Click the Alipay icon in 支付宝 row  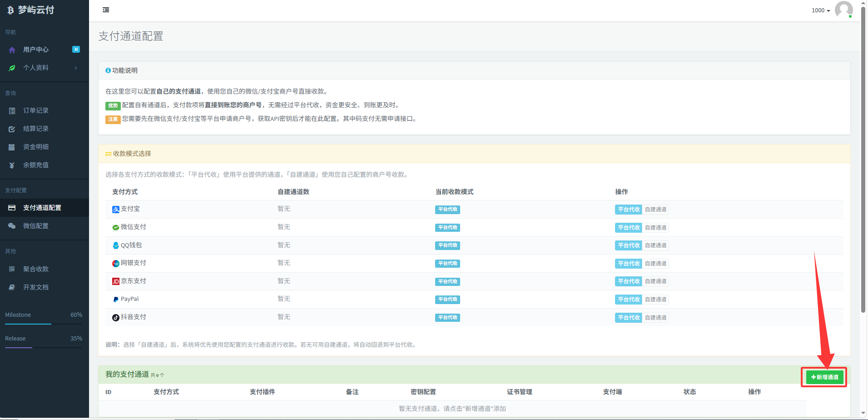click(x=116, y=209)
